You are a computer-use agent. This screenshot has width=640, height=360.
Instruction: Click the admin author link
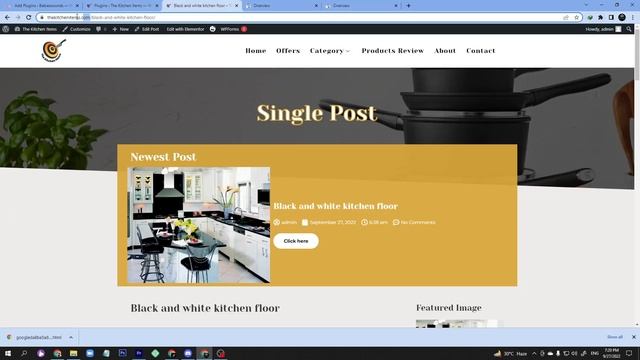click(x=285, y=222)
